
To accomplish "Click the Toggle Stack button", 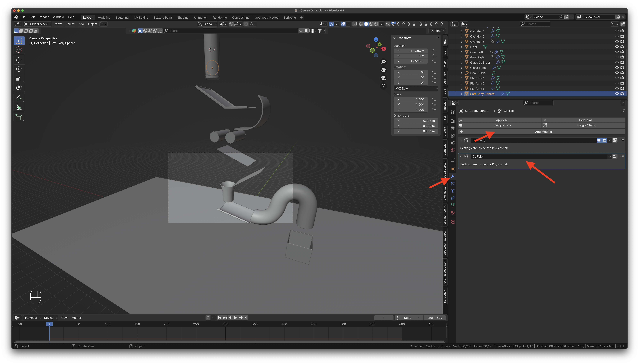I will coord(583,125).
